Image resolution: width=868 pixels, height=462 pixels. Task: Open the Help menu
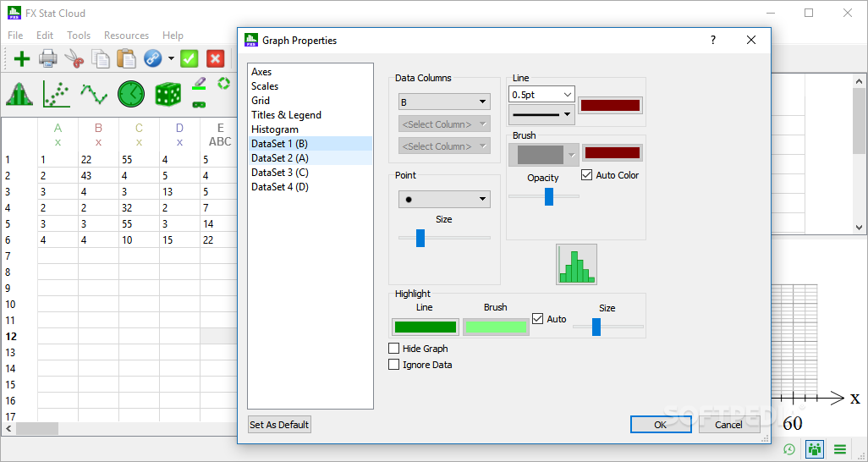173,36
